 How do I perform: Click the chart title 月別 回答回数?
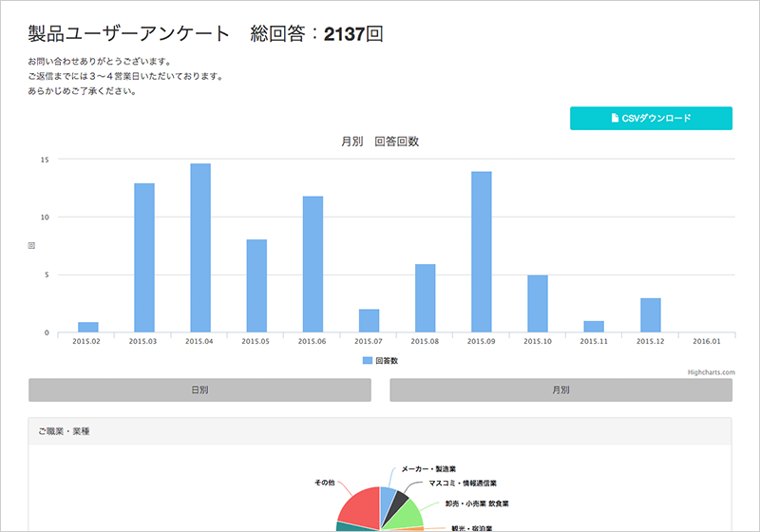tap(380, 142)
